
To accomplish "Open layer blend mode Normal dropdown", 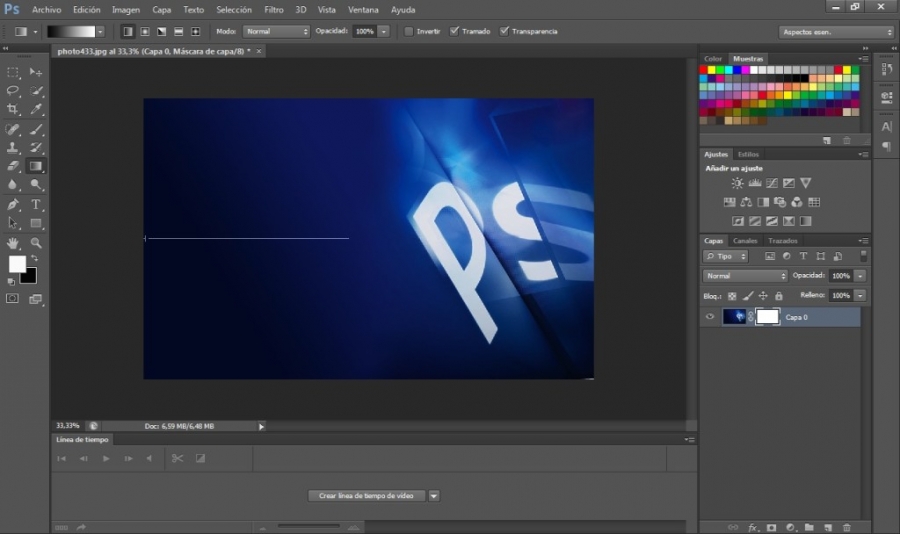I will coord(745,276).
